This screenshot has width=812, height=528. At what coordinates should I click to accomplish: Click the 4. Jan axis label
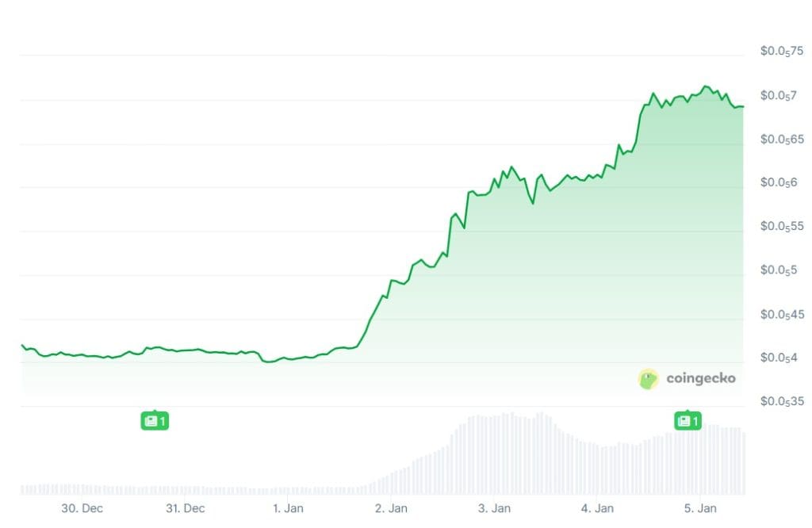597,508
